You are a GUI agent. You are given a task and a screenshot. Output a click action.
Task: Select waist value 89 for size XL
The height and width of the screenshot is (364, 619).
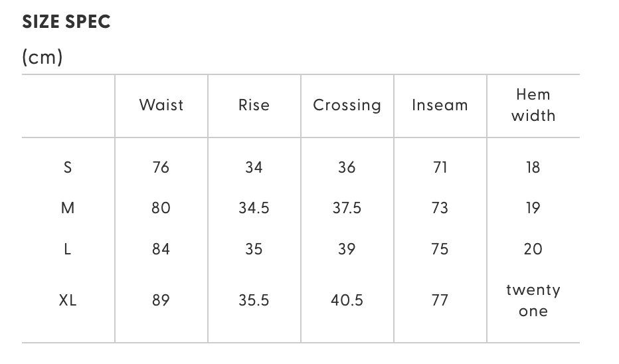click(x=161, y=300)
